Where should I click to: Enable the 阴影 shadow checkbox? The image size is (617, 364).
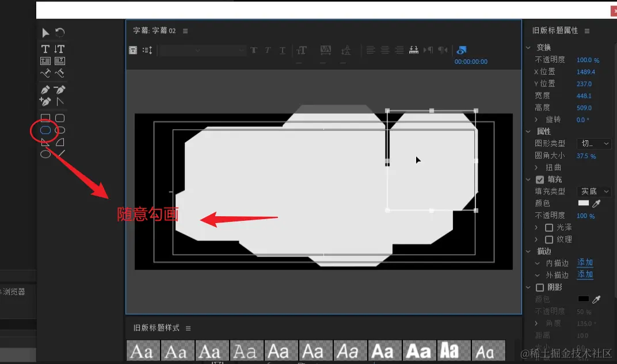pyautogui.click(x=540, y=288)
